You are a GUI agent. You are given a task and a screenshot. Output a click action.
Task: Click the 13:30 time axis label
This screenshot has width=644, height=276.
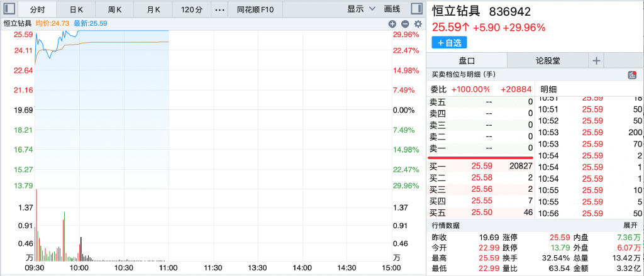click(258, 268)
